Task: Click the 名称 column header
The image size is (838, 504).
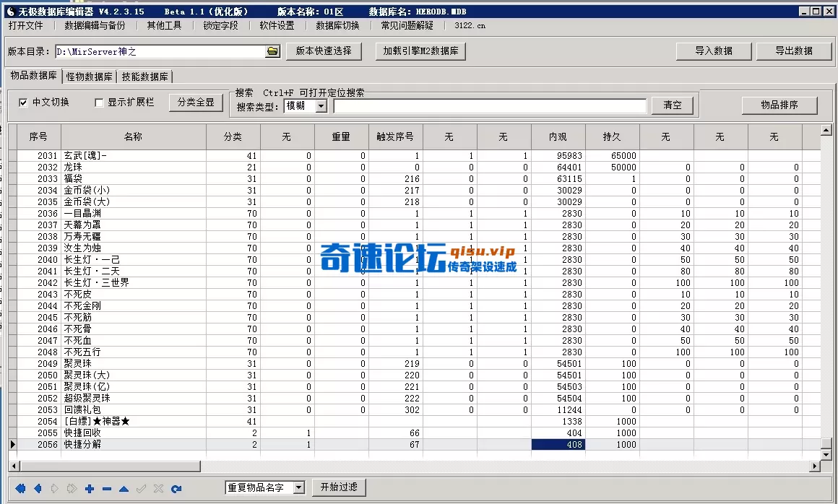Action: 134,136
